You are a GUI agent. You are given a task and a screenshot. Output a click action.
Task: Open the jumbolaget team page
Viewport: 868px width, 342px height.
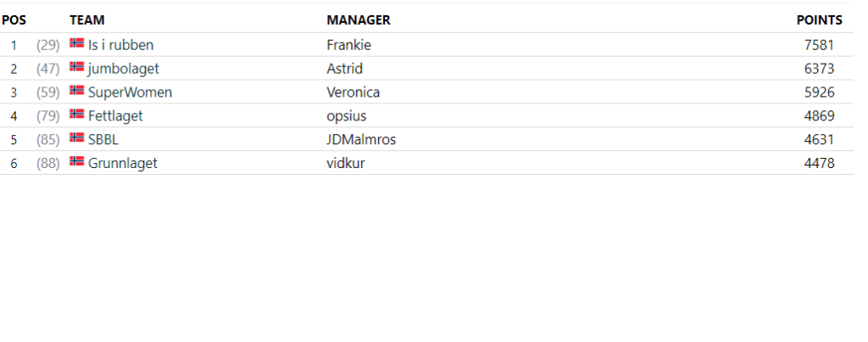pos(124,69)
